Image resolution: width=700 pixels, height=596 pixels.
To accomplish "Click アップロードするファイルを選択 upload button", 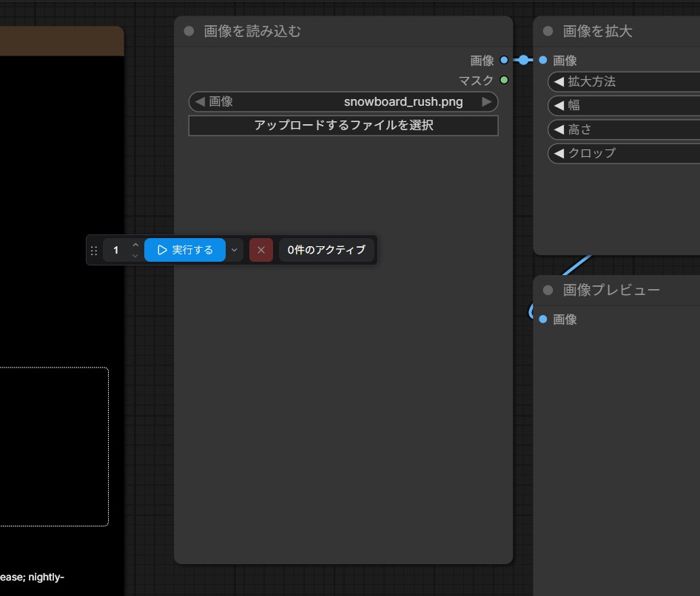I will [343, 126].
